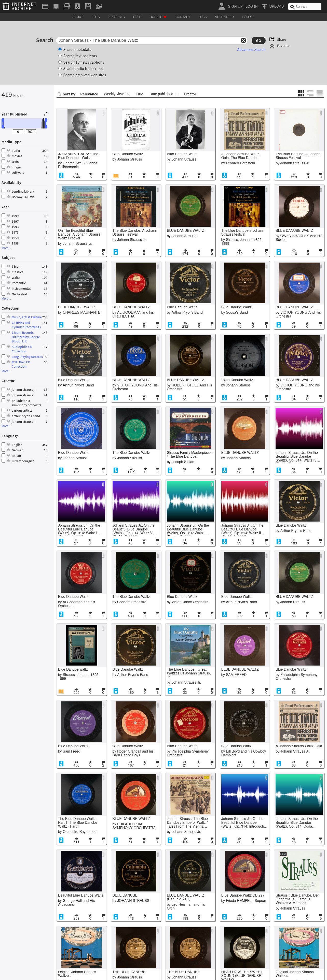Click the Share icon

[x=272, y=39]
